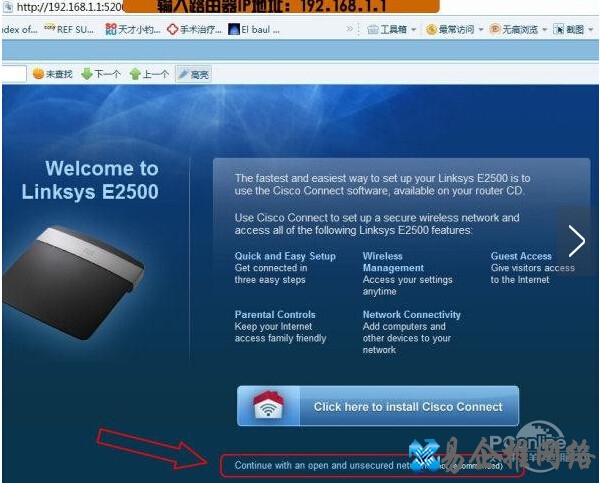Click the 无痕浏览 private browsing icon
Image resolution: width=600 pixels, height=483 pixels.
(x=495, y=29)
